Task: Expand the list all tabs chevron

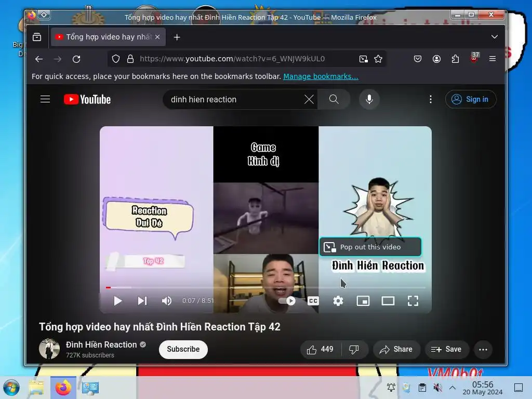Action: 495,37
